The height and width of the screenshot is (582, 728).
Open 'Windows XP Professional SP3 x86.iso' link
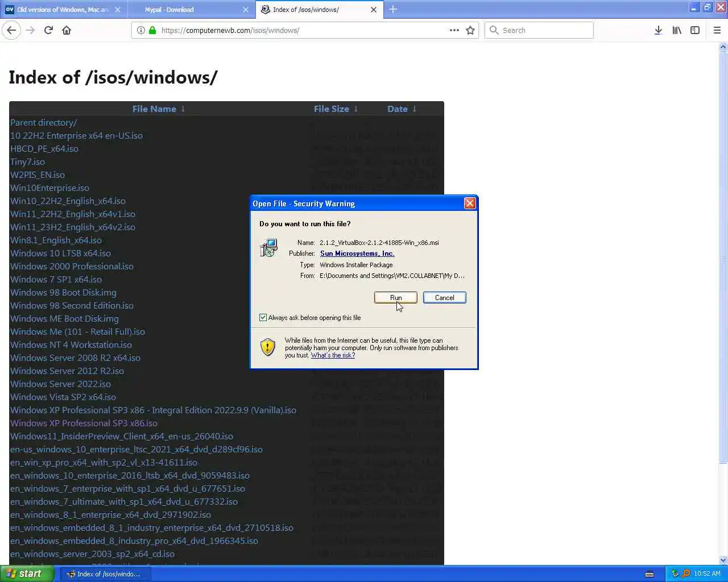[84, 423]
